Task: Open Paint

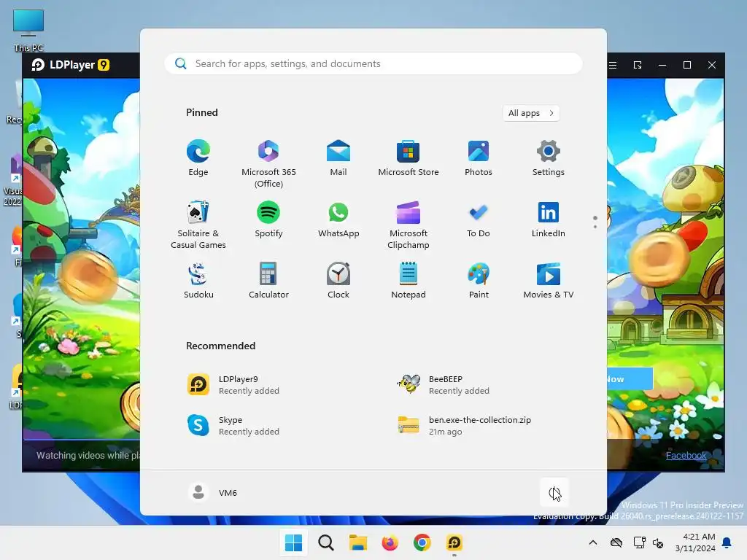Action: coord(479,281)
